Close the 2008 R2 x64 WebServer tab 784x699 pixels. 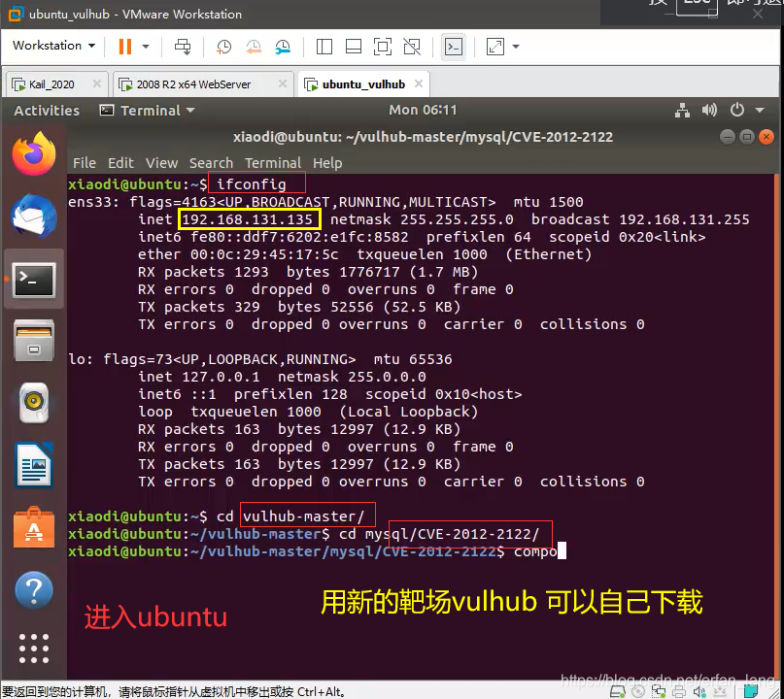point(283,83)
